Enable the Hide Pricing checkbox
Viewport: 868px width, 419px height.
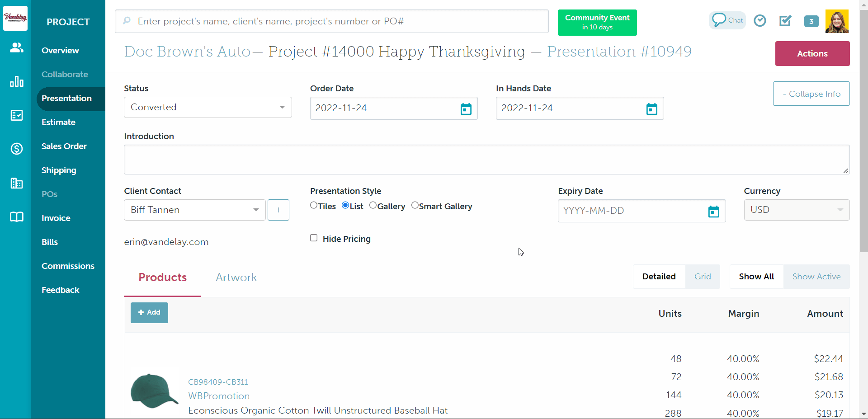pos(314,238)
